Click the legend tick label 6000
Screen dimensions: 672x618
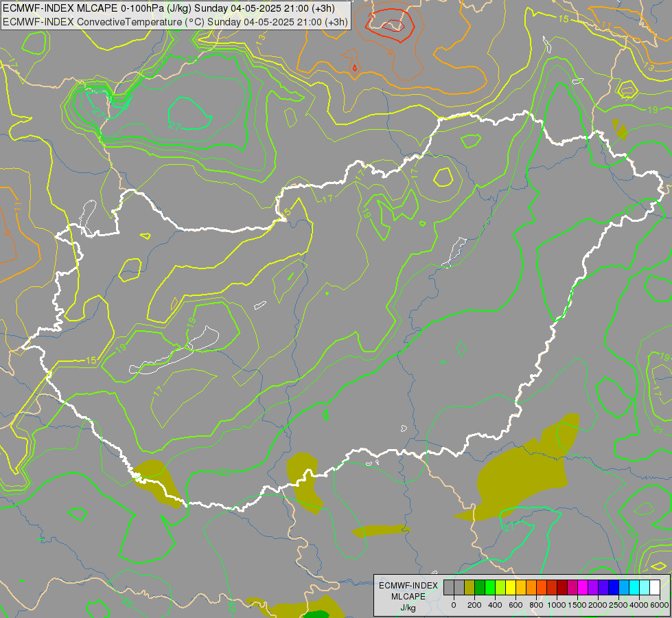pyautogui.click(x=660, y=605)
